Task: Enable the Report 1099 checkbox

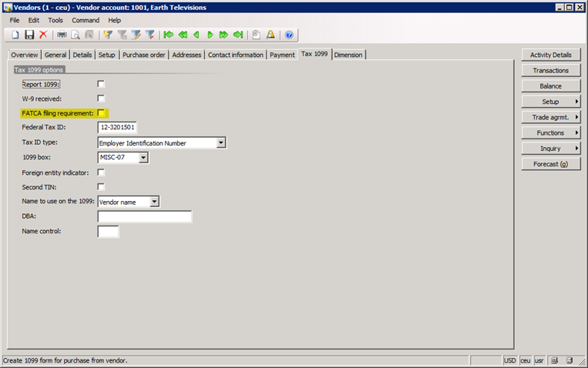Action: pyautogui.click(x=101, y=84)
